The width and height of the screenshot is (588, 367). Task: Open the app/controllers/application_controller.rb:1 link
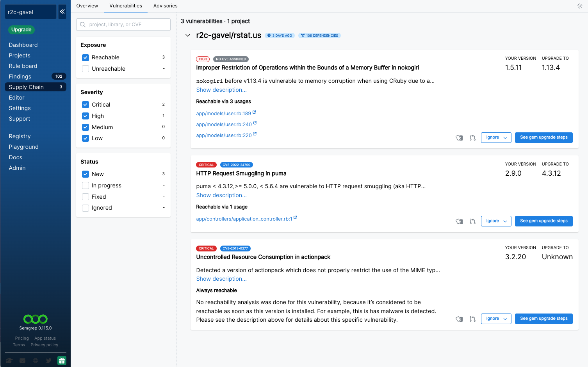[x=244, y=219]
